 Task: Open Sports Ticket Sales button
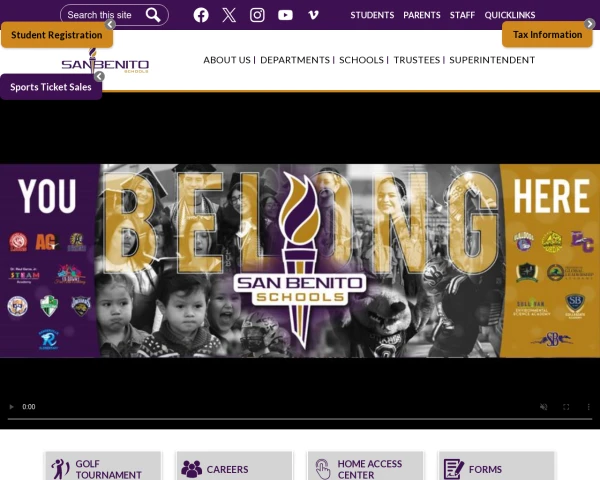(x=51, y=87)
